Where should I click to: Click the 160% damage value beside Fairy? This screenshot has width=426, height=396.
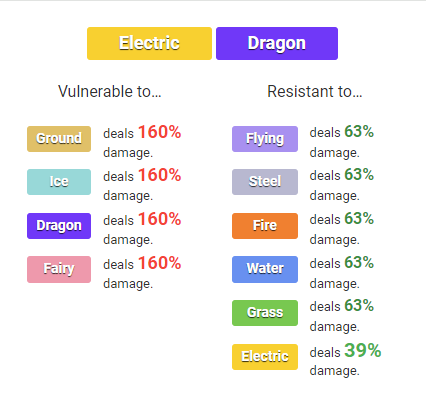tap(160, 263)
